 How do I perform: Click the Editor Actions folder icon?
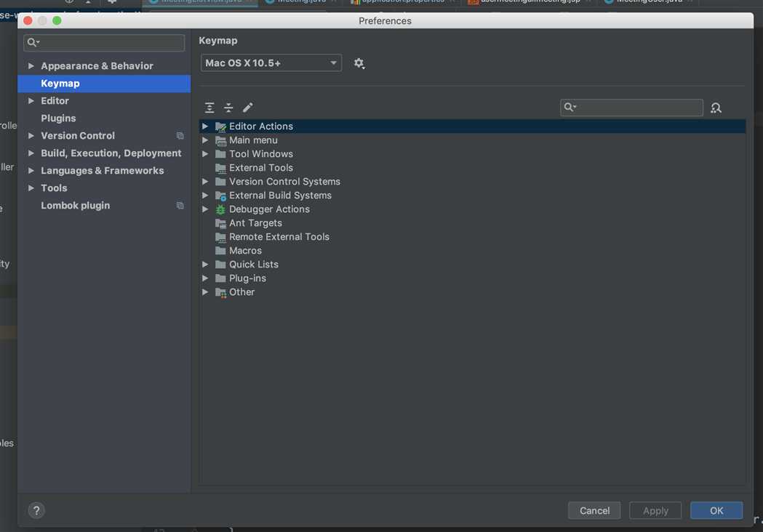[220, 126]
